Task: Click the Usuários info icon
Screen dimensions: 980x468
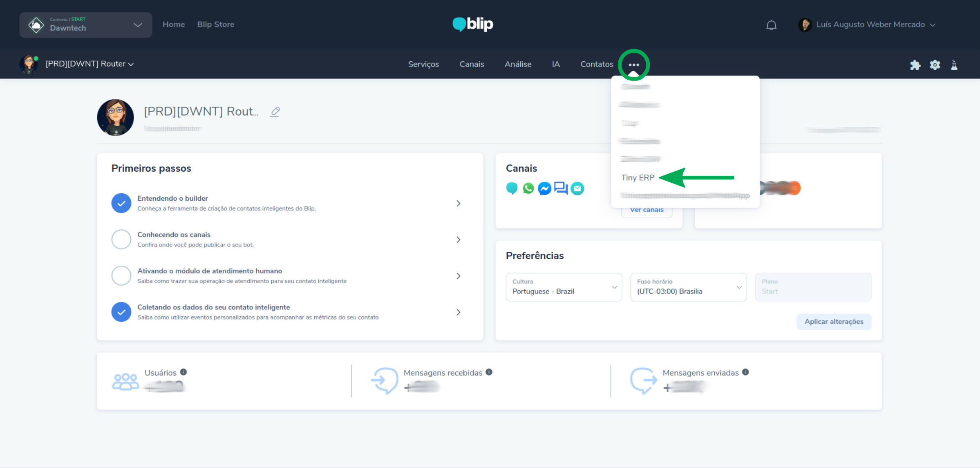Action: pyautogui.click(x=183, y=372)
